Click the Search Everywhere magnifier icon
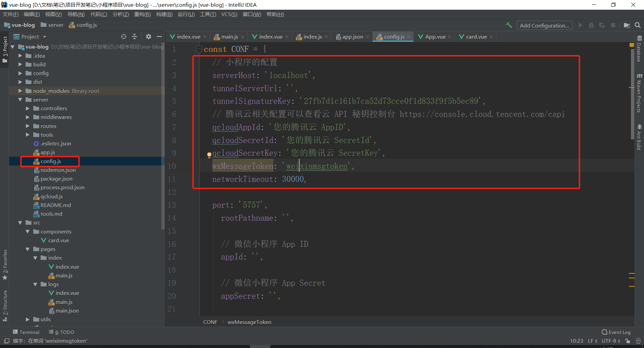 638,25
